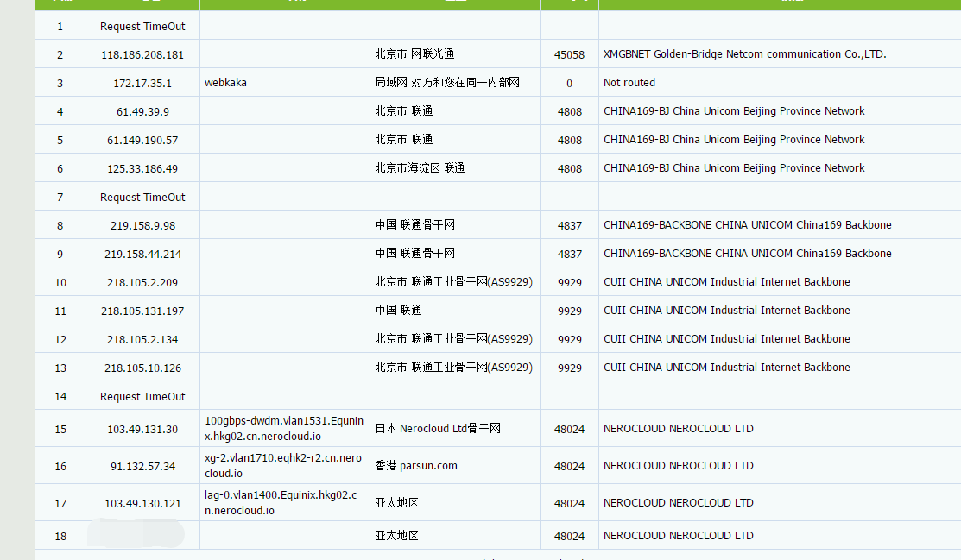Click location 北京市 网联光通
The height and width of the screenshot is (560, 961).
415,53
